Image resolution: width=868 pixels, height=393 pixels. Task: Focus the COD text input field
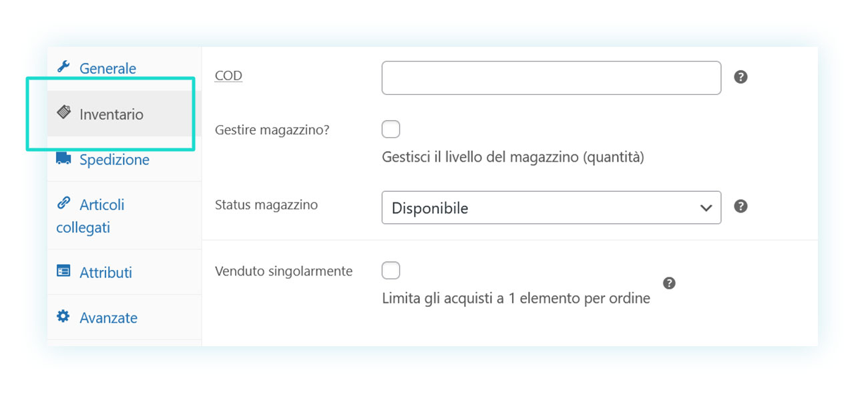[x=552, y=78]
